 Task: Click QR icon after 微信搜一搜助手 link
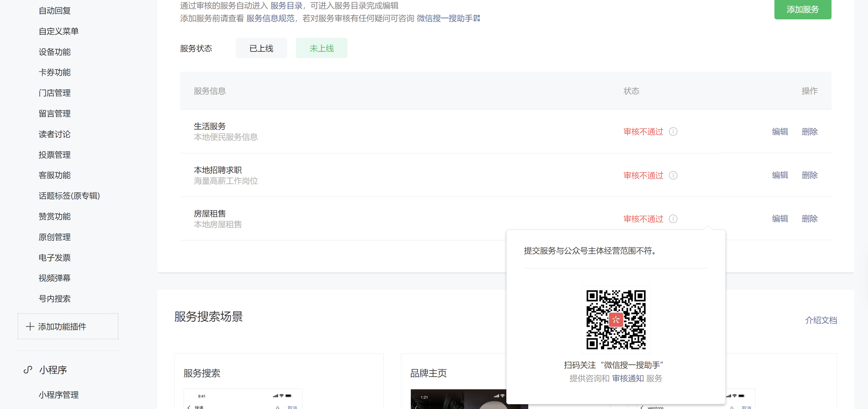[477, 18]
